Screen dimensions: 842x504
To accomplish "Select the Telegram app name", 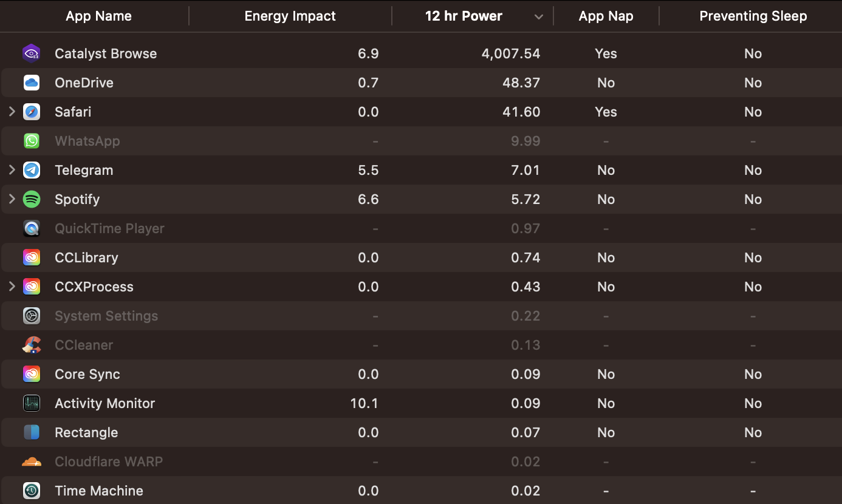I will pos(84,170).
